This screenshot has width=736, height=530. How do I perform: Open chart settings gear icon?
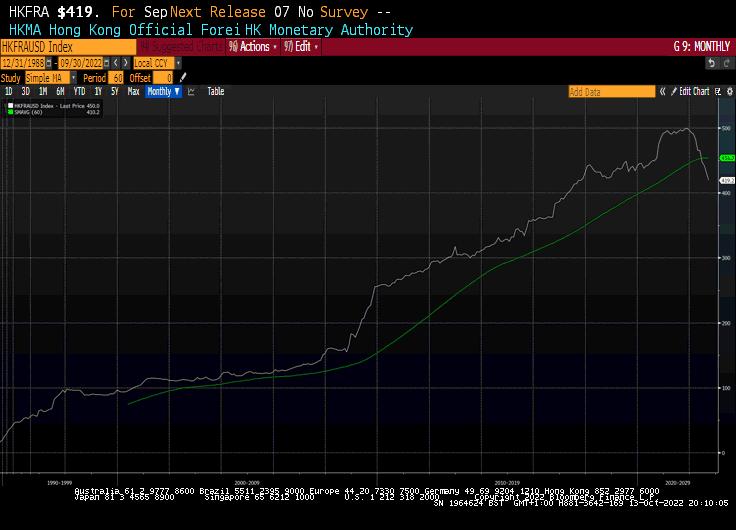[727, 91]
